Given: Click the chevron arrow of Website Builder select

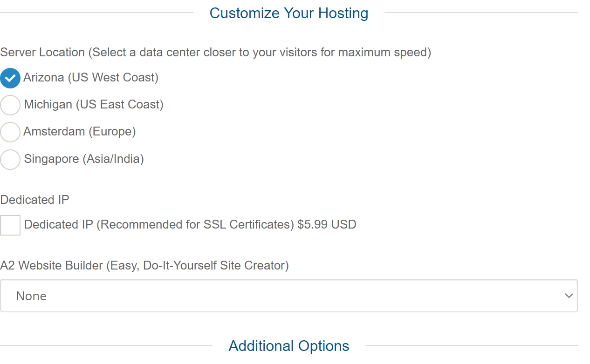Looking at the screenshot, I should (x=569, y=296).
